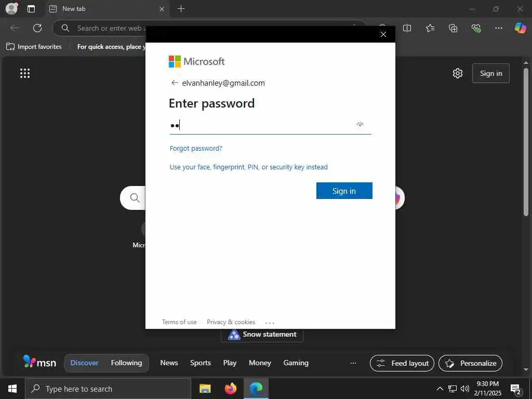Click the taskbar search box
Viewport: 532px width, 399px height.
pos(108,389)
